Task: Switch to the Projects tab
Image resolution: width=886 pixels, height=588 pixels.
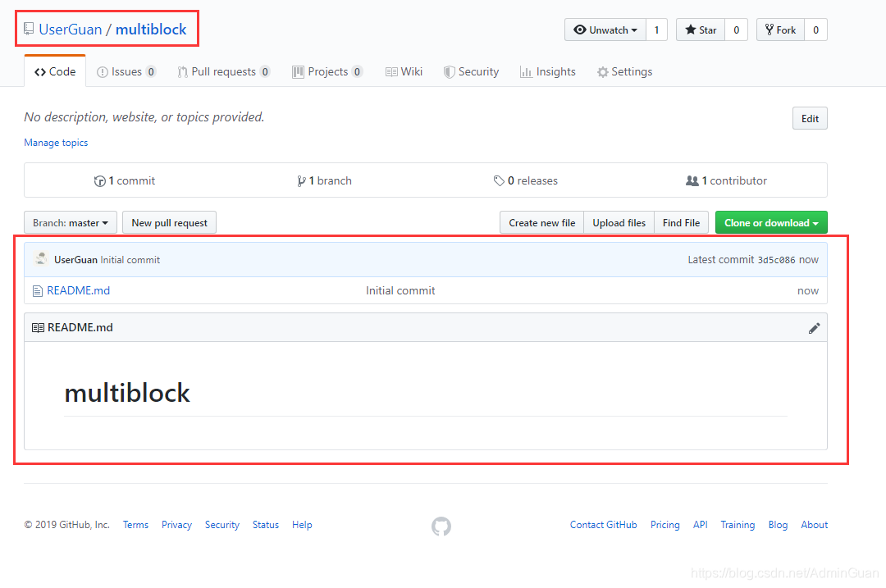Action: 327,71
